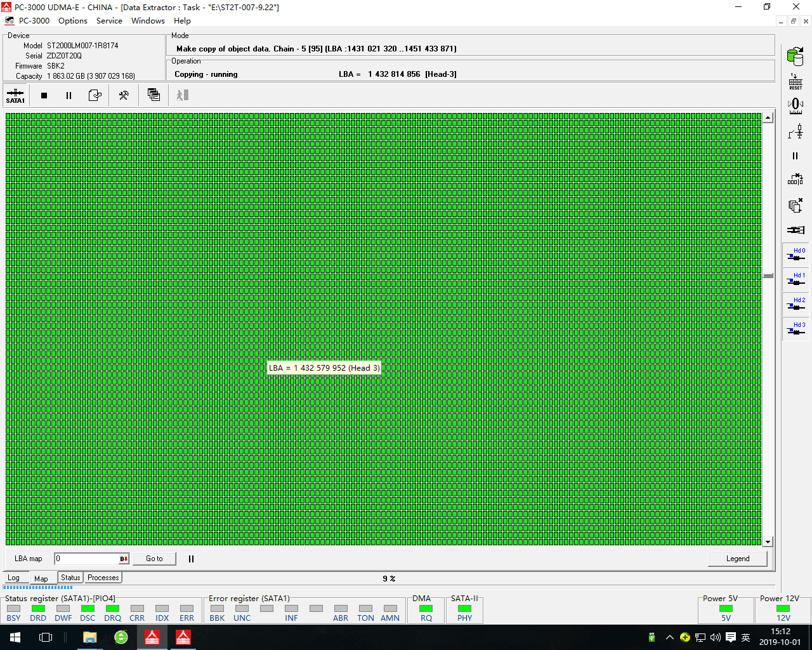This screenshot has height=650, width=812.
Task: Open the LBA map format dropdown
Action: pyautogui.click(x=124, y=559)
